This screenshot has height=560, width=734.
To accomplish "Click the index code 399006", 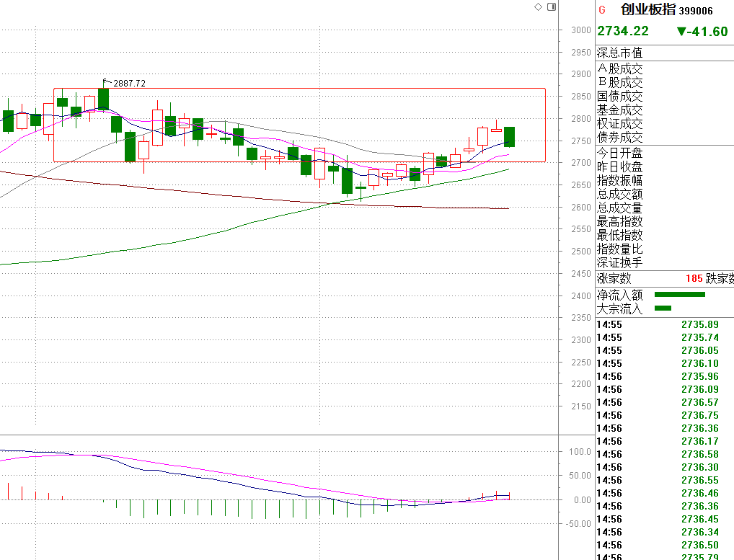I will click(696, 11).
